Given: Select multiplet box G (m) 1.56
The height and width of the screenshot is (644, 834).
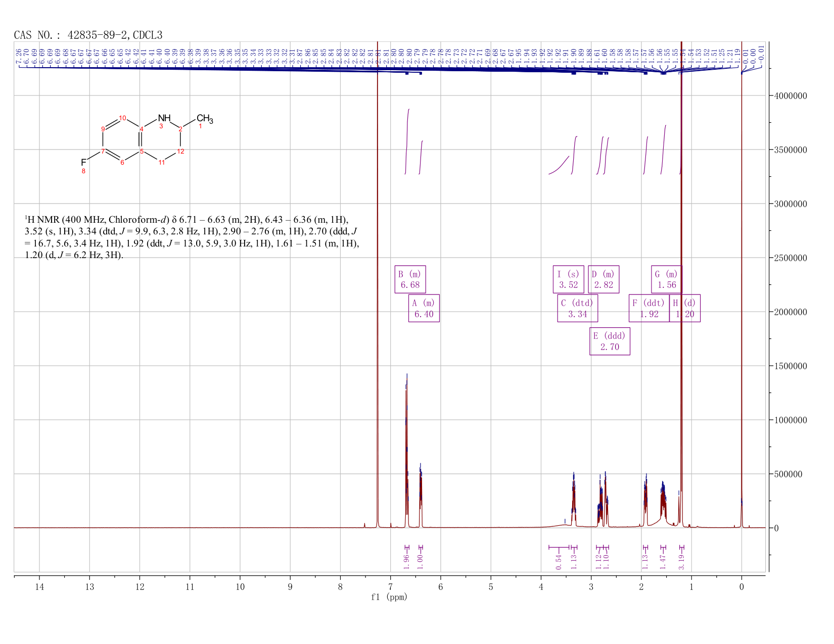Looking at the screenshot, I should pos(667,279).
